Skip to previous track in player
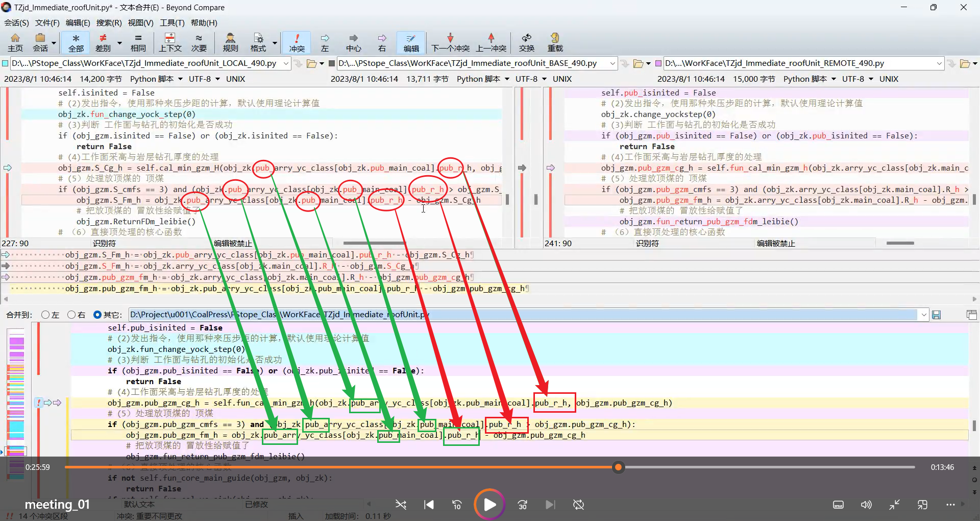The image size is (980, 521). pyautogui.click(x=429, y=505)
